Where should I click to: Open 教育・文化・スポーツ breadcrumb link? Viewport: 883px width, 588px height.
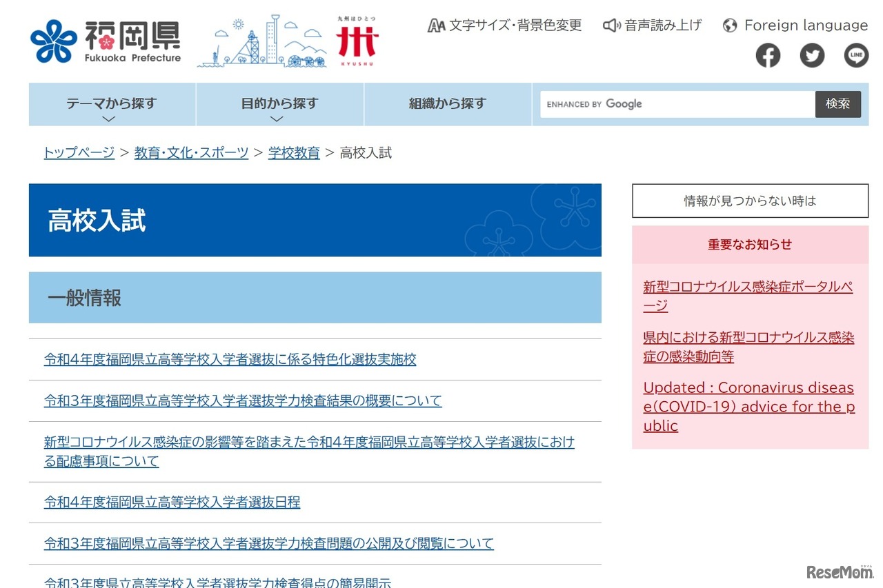coord(191,153)
